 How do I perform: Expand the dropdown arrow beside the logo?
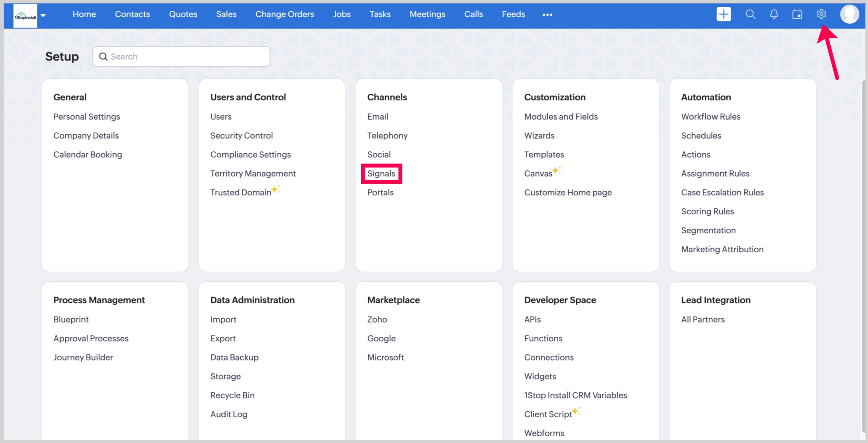click(43, 15)
